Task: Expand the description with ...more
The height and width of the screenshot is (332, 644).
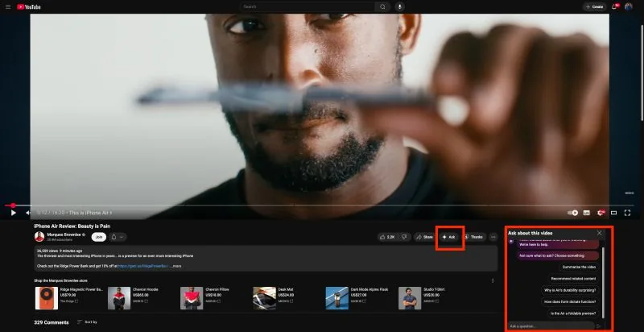Action: pyautogui.click(x=175, y=266)
